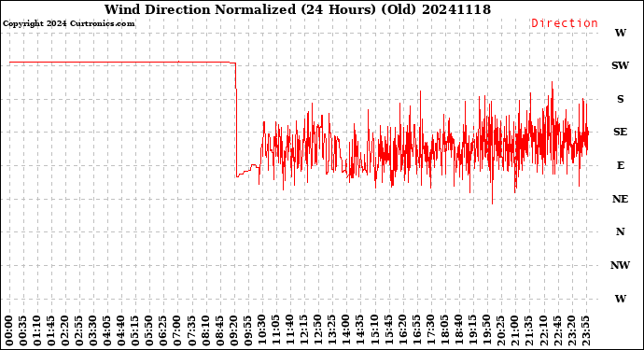This screenshot has width=644, height=350.
Task: Click the '12:50' time tick label
Action: 318,331
